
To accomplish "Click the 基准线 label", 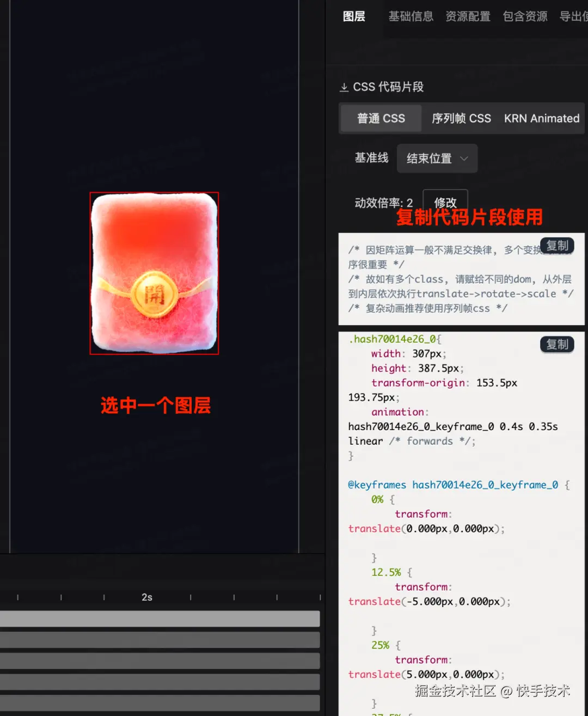I will [x=371, y=158].
